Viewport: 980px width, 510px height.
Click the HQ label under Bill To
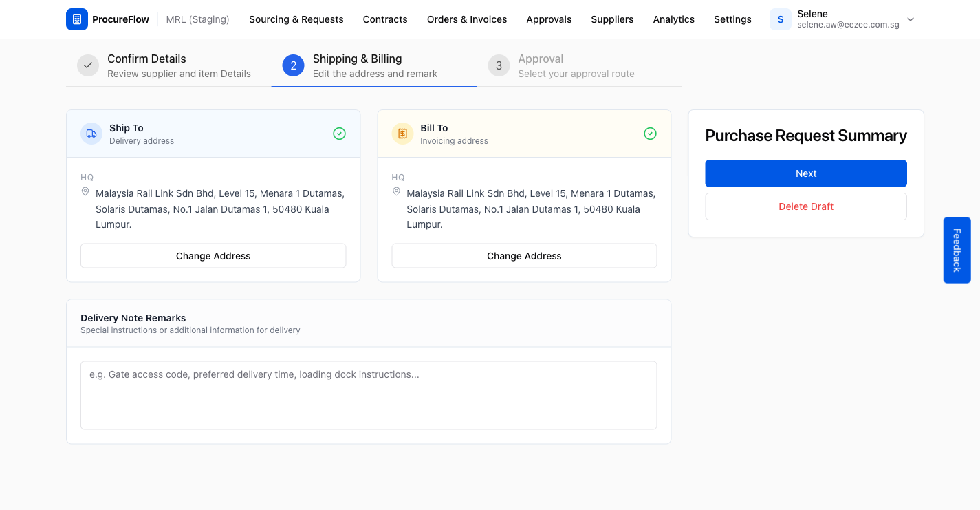coord(398,178)
